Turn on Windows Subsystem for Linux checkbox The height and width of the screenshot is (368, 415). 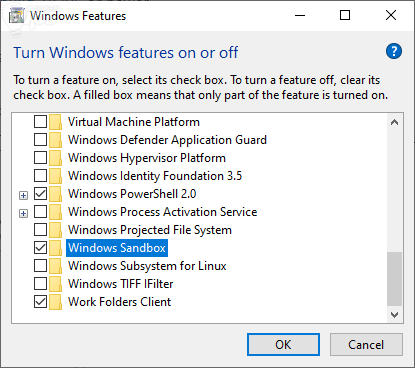(40, 266)
